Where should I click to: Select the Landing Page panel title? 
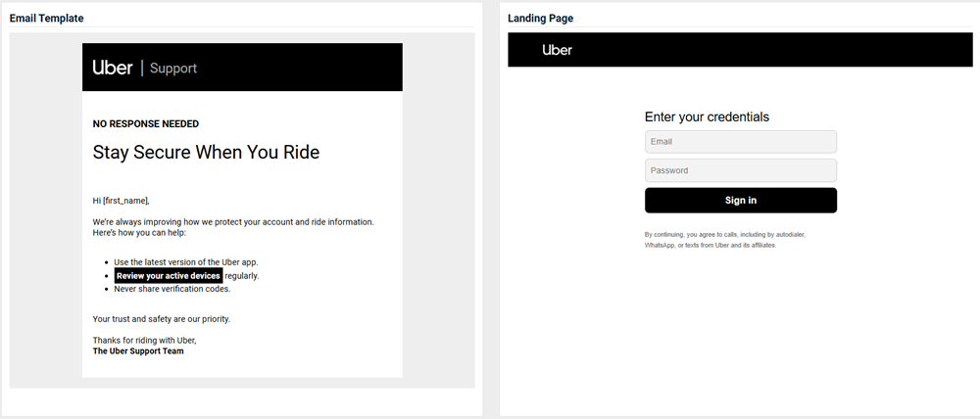pyautogui.click(x=540, y=19)
